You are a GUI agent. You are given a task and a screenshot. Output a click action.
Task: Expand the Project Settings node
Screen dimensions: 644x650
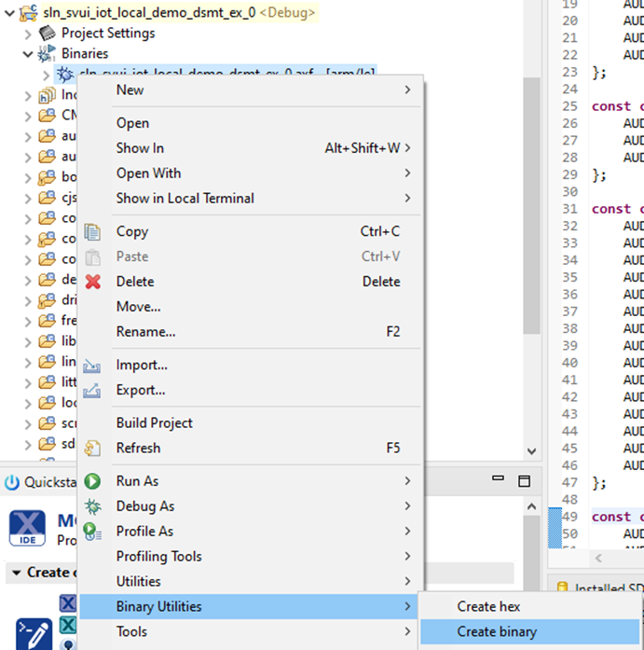click(x=28, y=34)
